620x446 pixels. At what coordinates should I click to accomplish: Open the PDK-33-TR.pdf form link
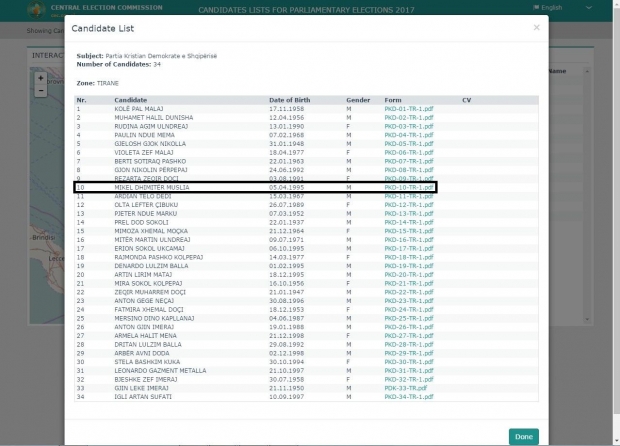pyautogui.click(x=405, y=387)
